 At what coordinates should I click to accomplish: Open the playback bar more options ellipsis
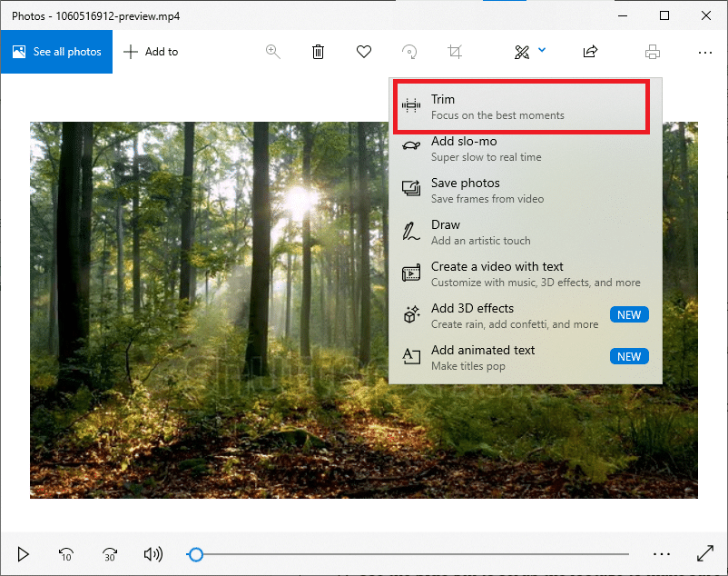(661, 554)
